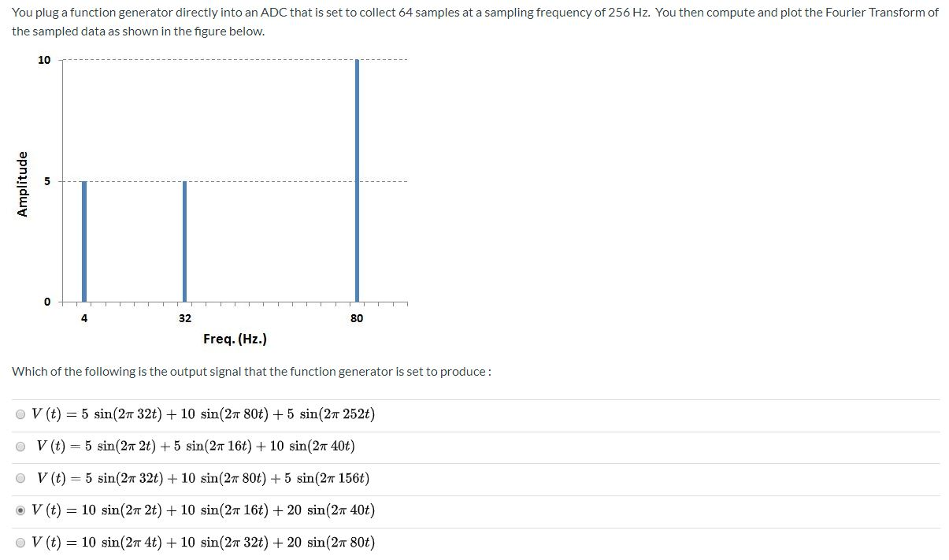Select the radio button for 5 sin(2π 2t) option

click(x=20, y=447)
